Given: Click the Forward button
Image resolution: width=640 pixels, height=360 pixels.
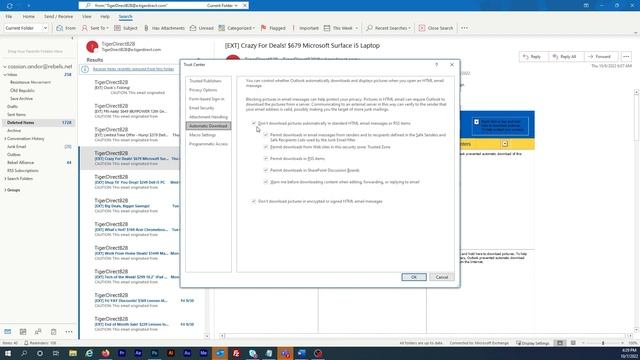Looking at the screenshot, I should (x=600, y=57).
